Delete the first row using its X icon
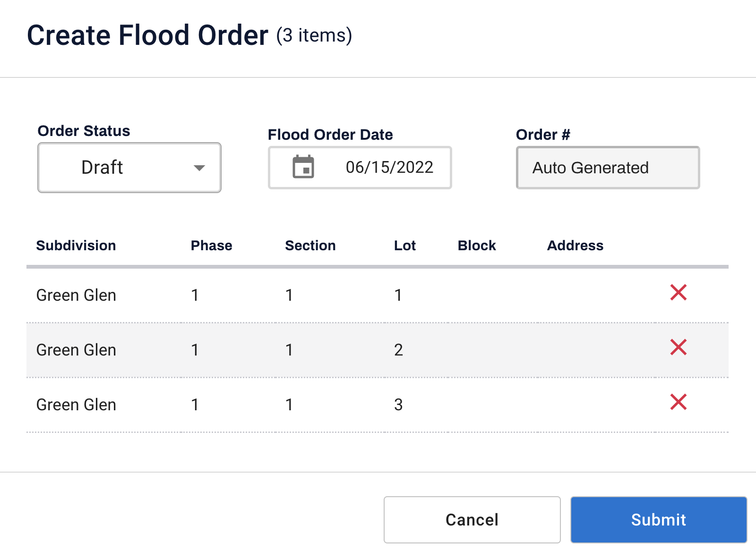 coord(679,293)
